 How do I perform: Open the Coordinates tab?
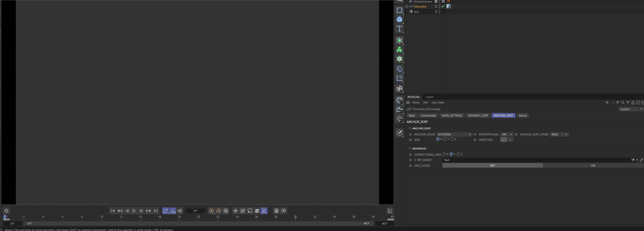(428, 115)
